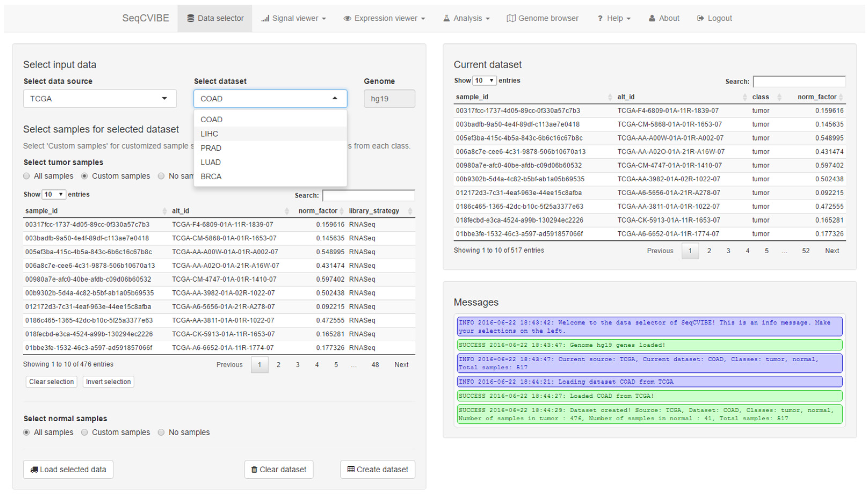Pick BRCA in the dataset dropdown
The height and width of the screenshot is (494, 868).
tap(211, 177)
